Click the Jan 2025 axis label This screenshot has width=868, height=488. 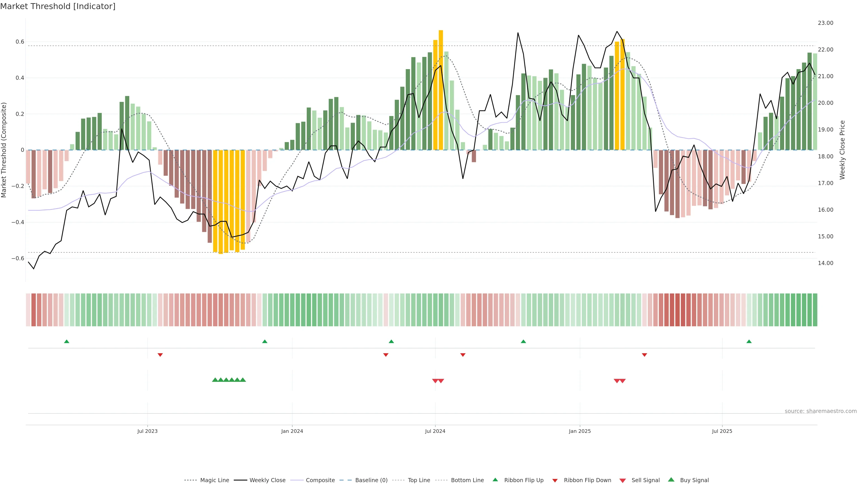click(580, 431)
